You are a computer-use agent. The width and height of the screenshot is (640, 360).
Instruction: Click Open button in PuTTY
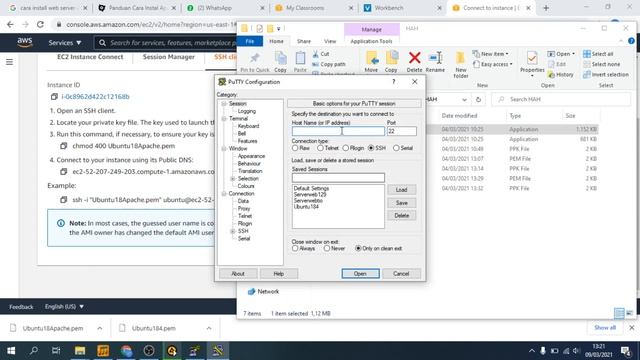click(x=360, y=273)
